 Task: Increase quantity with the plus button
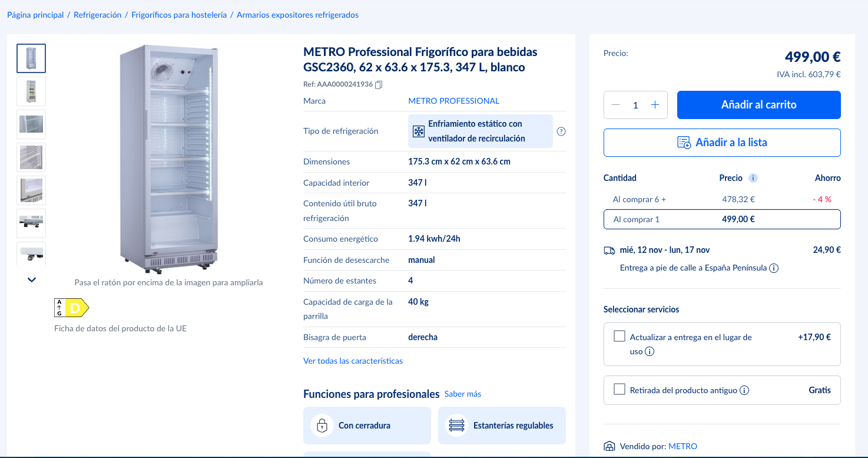pyautogui.click(x=655, y=105)
